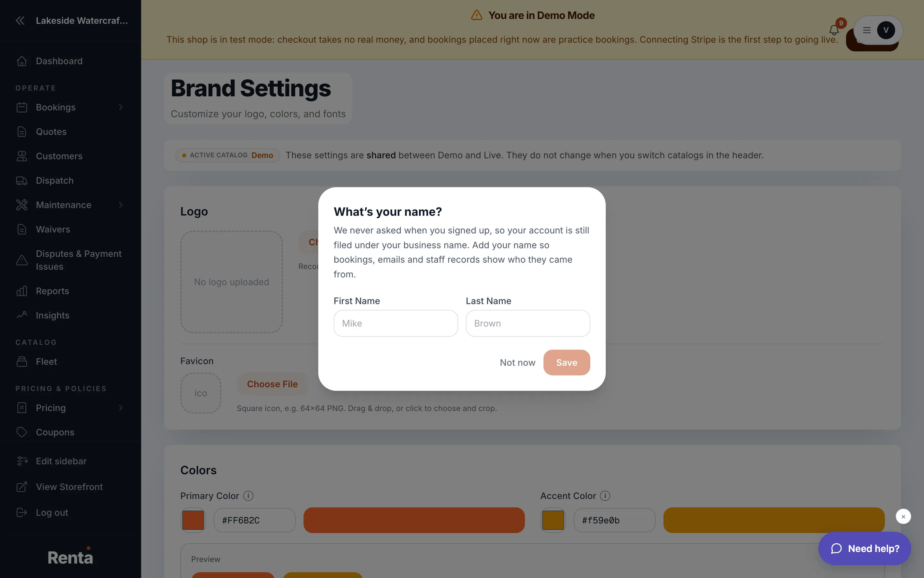Click Choose File for the favicon
Image resolution: width=924 pixels, height=578 pixels.
pos(272,384)
